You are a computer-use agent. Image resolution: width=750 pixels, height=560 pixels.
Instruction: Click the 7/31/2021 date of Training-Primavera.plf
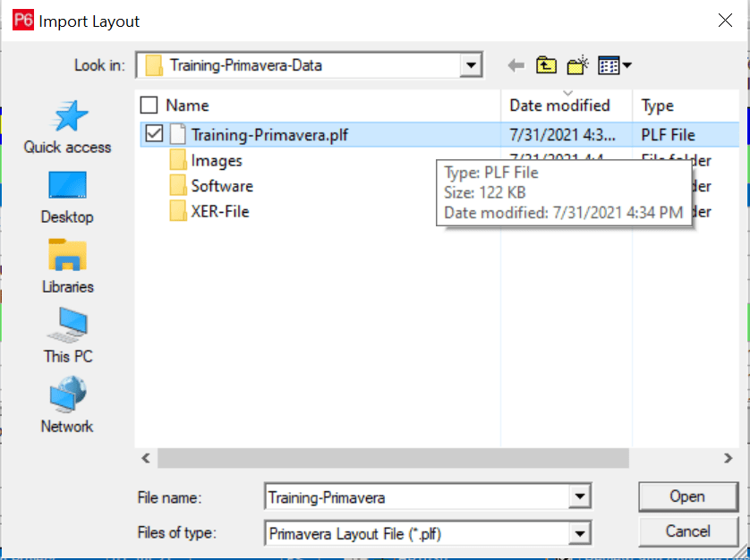[562, 135]
